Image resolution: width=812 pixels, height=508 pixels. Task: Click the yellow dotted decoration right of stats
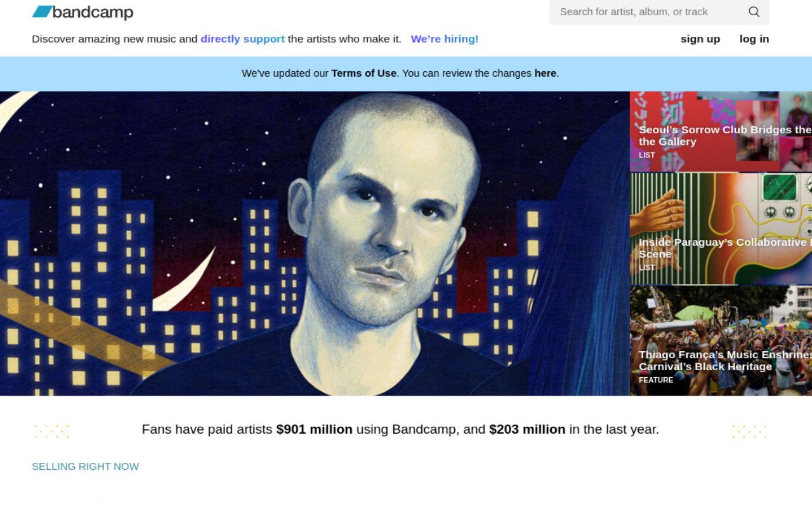[749, 431]
